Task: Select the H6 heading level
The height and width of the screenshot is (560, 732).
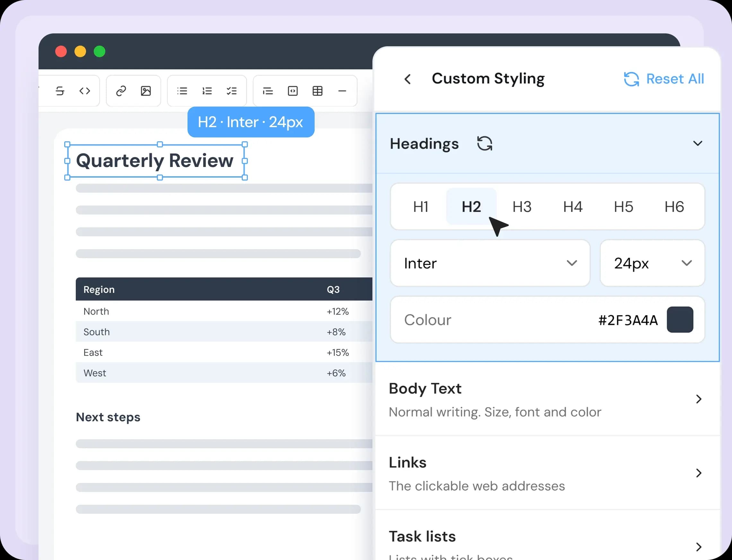Action: pos(674,207)
